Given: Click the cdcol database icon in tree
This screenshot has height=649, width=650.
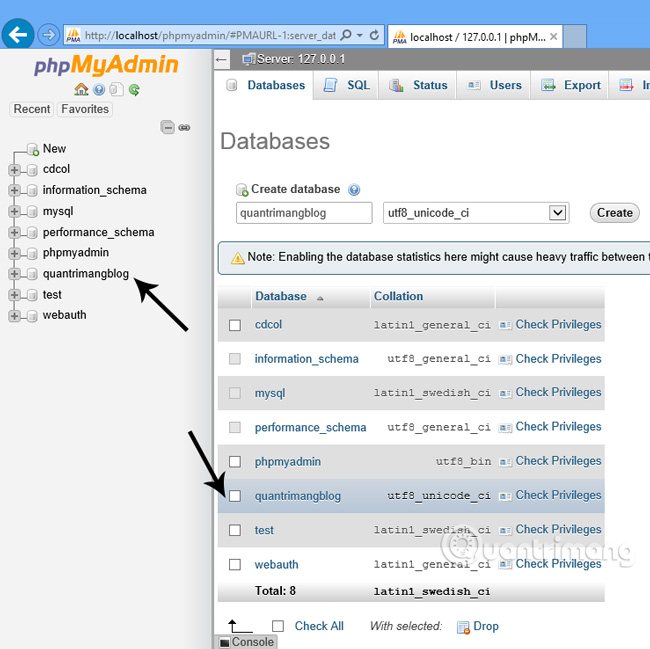Looking at the screenshot, I should (32, 170).
